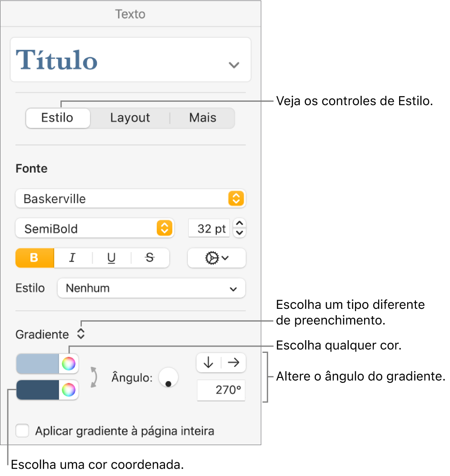The height and width of the screenshot is (476, 450).
Task: Set gradient direction to rightward arrow
Action: click(x=233, y=362)
